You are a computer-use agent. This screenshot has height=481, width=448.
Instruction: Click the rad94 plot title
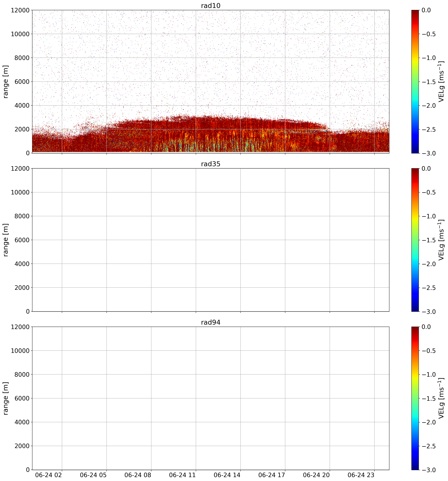[210, 322]
